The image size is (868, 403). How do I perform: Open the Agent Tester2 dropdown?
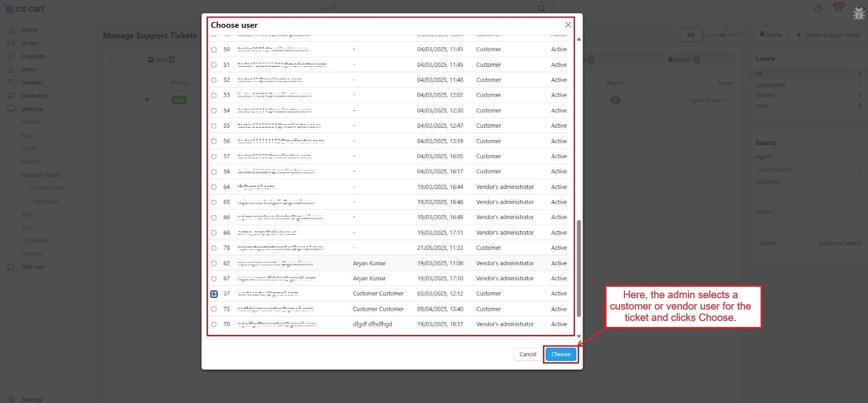point(709,100)
